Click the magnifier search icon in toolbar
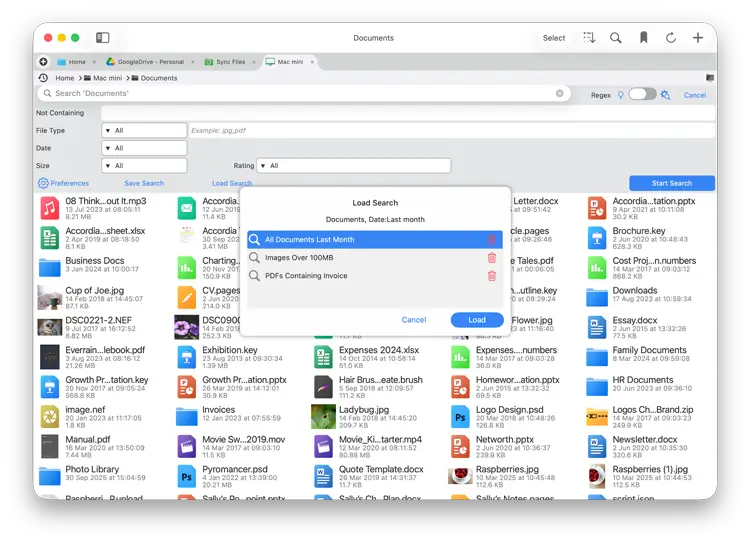 pos(616,38)
